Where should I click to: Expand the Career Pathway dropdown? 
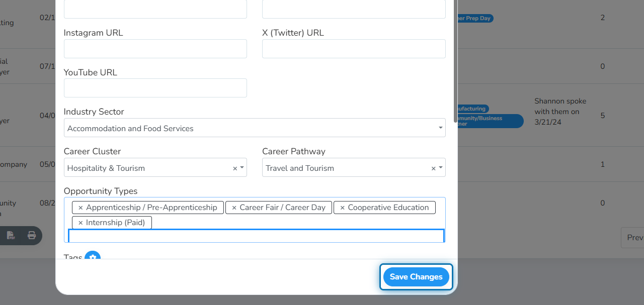click(x=441, y=168)
